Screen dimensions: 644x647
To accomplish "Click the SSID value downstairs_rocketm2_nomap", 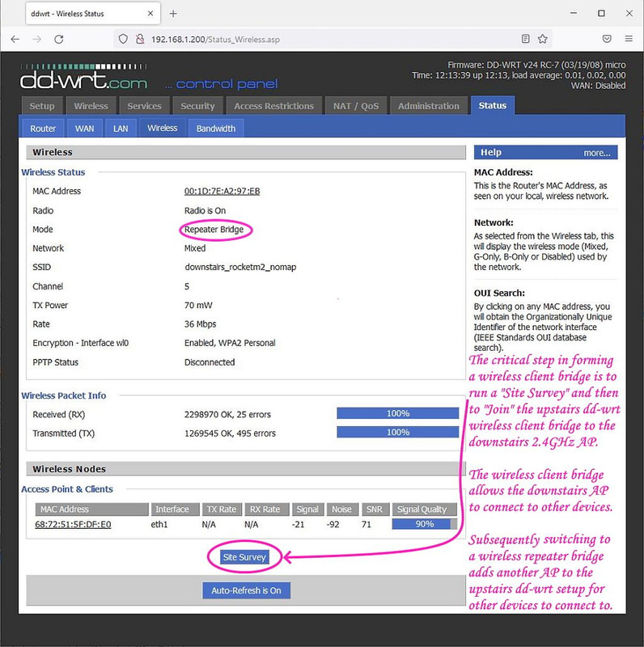I will pos(240,267).
